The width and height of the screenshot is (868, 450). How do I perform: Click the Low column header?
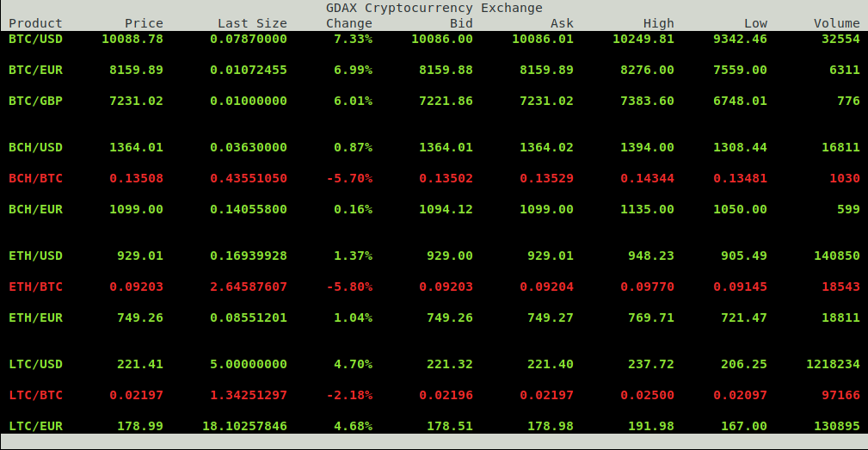755,23
